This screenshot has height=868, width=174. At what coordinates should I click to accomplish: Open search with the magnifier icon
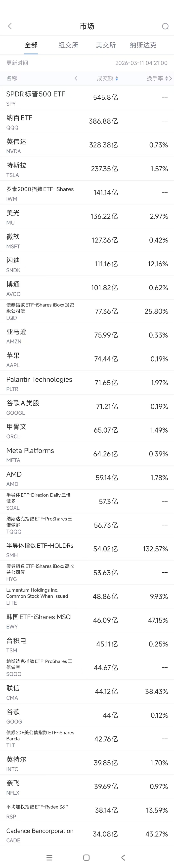tap(165, 26)
